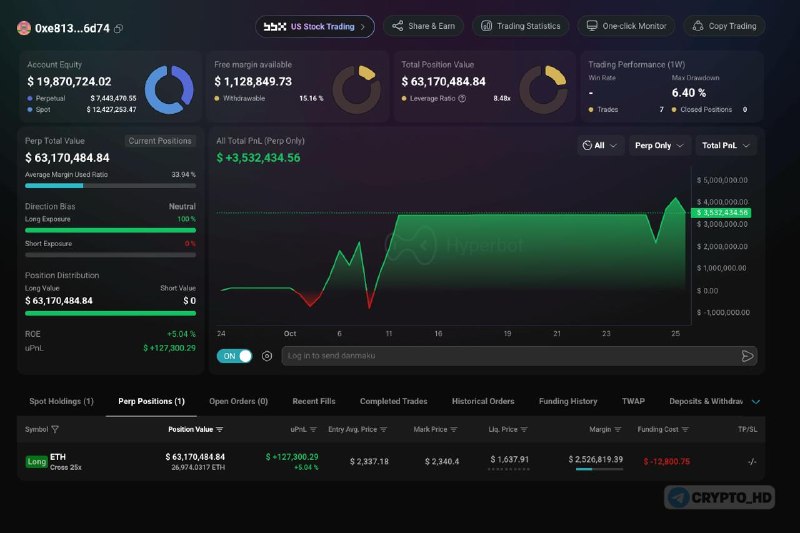Screen dimensions: 800x533
Task: Click the Funding Cost value $-12,800.75
Action: (x=666, y=462)
